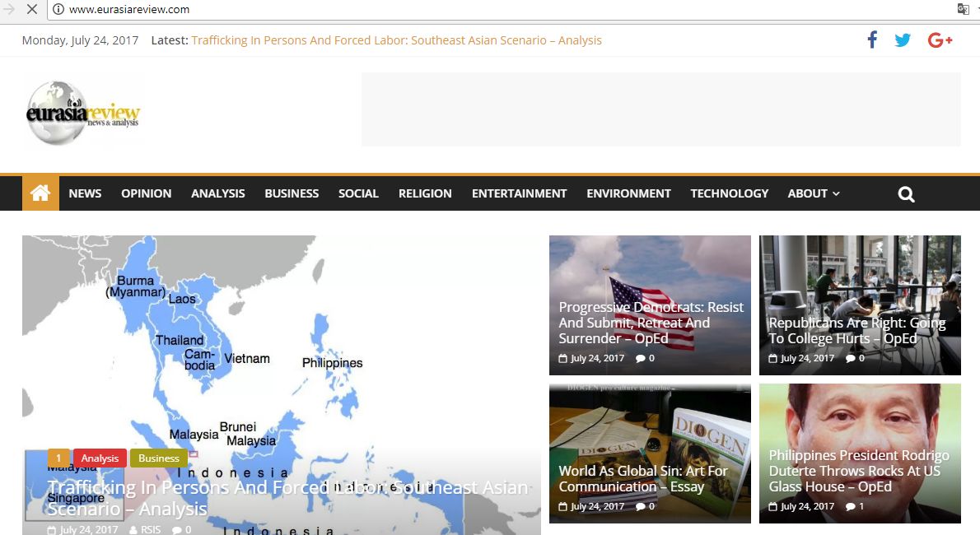Open the TECHNOLOGY menu
This screenshot has width=980, height=535.
click(x=730, y=193)
